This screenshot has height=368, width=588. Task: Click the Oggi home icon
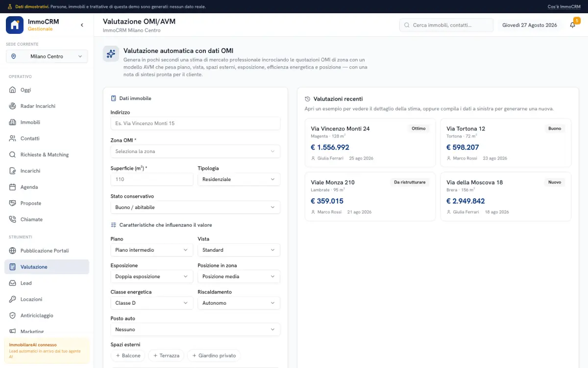(13, 90)
